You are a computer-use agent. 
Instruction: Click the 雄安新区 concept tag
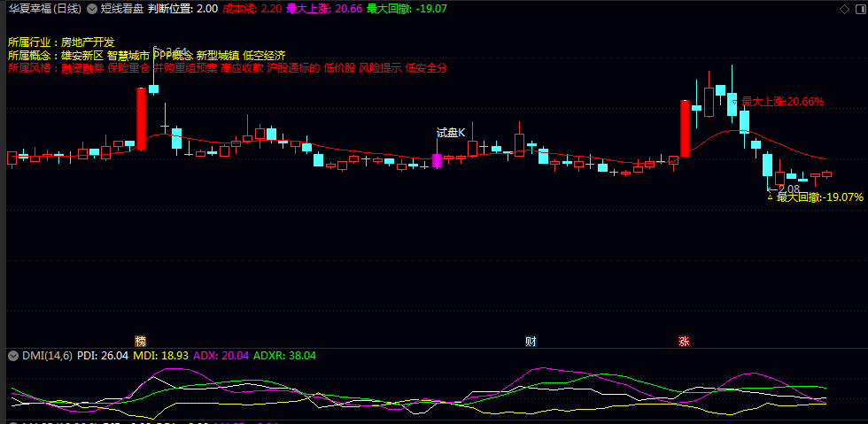click(81, 56)
